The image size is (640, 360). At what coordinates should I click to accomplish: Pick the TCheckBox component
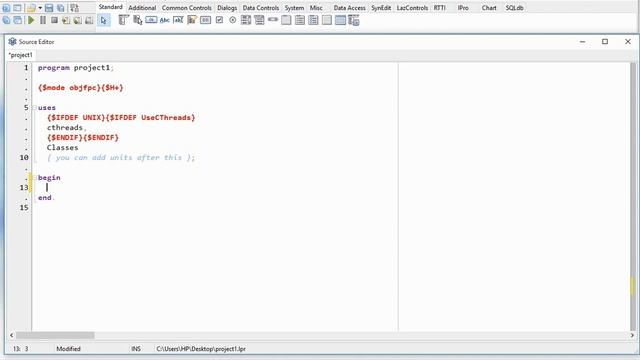(x=219, y=20)
